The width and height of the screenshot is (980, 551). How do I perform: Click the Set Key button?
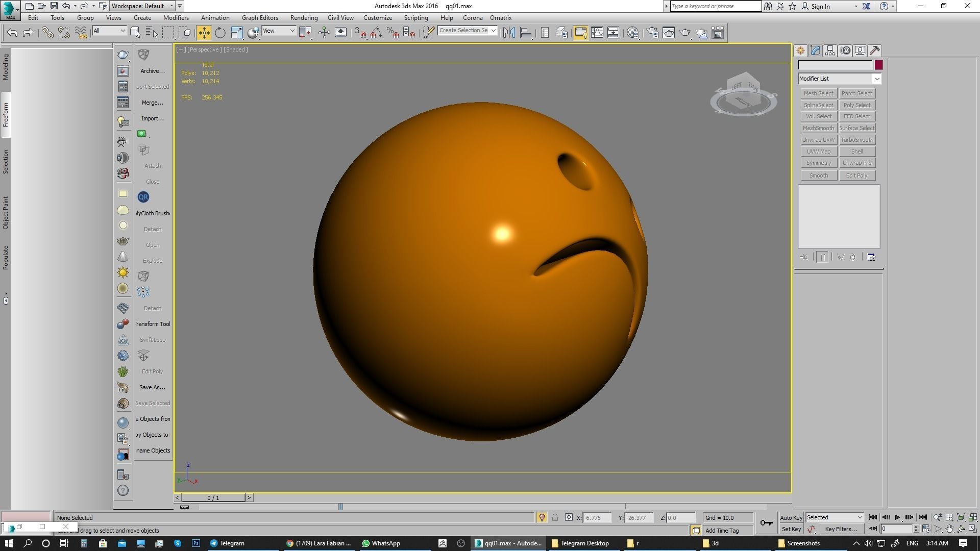tap(791, 529)
